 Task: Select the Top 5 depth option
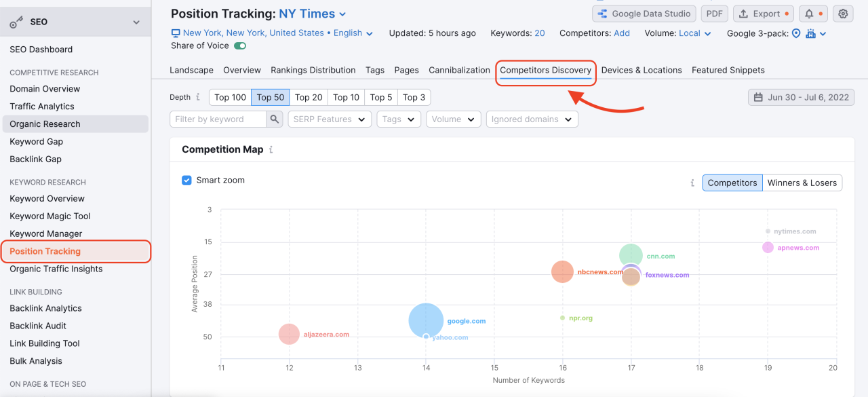(x=381, y=97)
